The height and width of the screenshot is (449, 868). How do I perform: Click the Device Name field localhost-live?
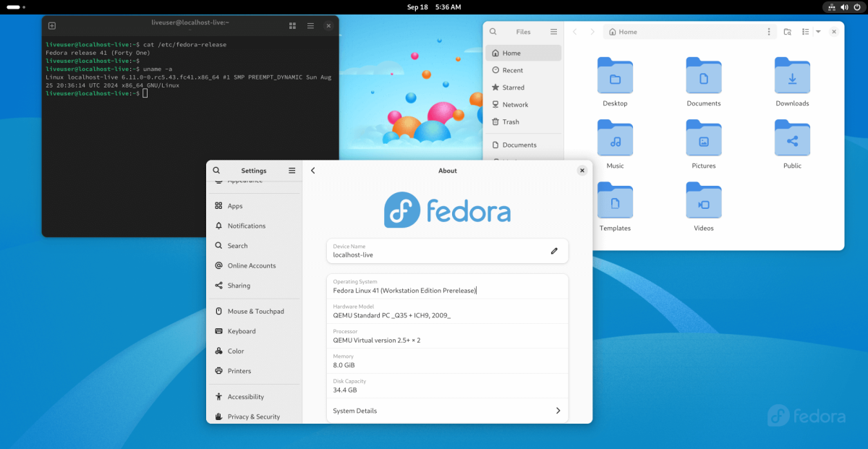[x=447, y=251]
